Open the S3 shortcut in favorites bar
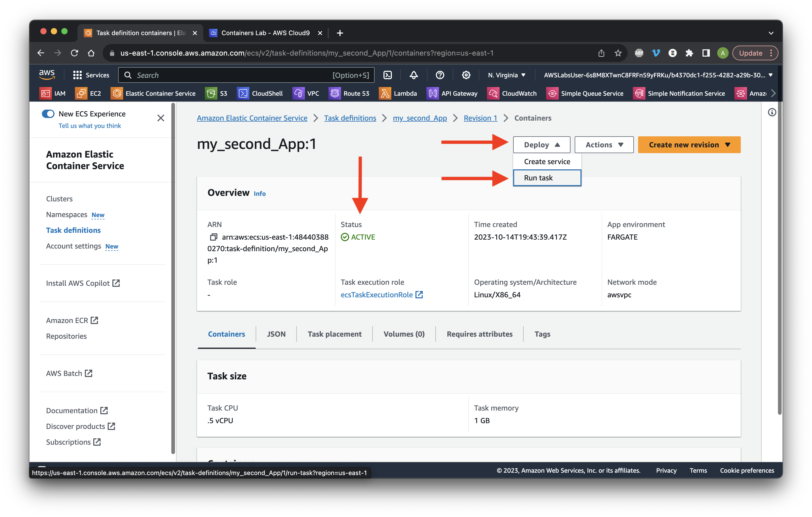 tap(216, 94)
